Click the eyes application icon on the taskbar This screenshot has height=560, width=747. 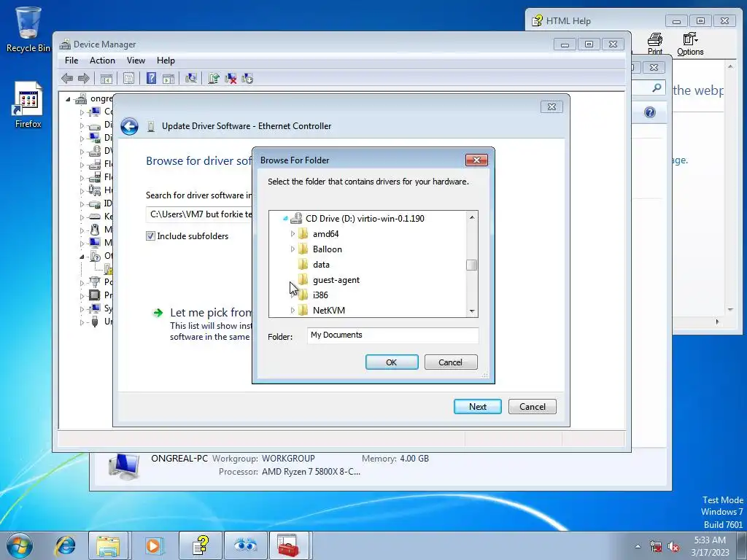(245, 545)
